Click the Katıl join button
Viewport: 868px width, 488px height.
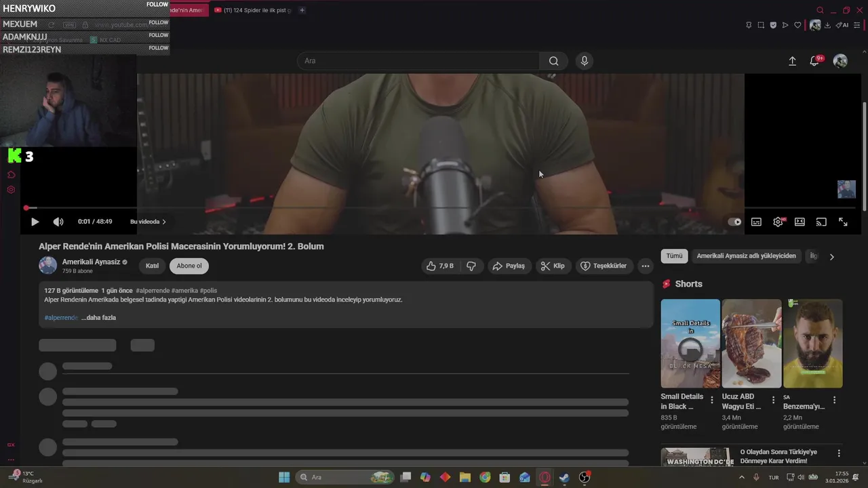[x=152, y=266]
